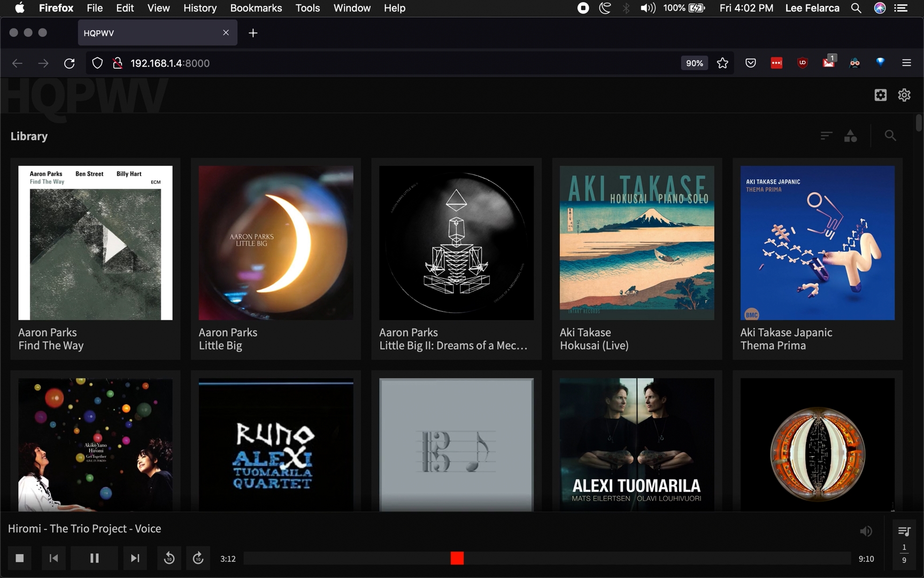Open the HQPWV settings gear
924x578 pixels.
tap(904, 95)
